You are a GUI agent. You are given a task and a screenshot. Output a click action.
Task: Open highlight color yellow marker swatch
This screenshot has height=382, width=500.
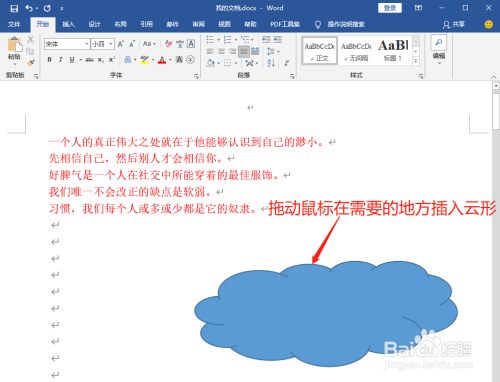click(x=144, y=60)
